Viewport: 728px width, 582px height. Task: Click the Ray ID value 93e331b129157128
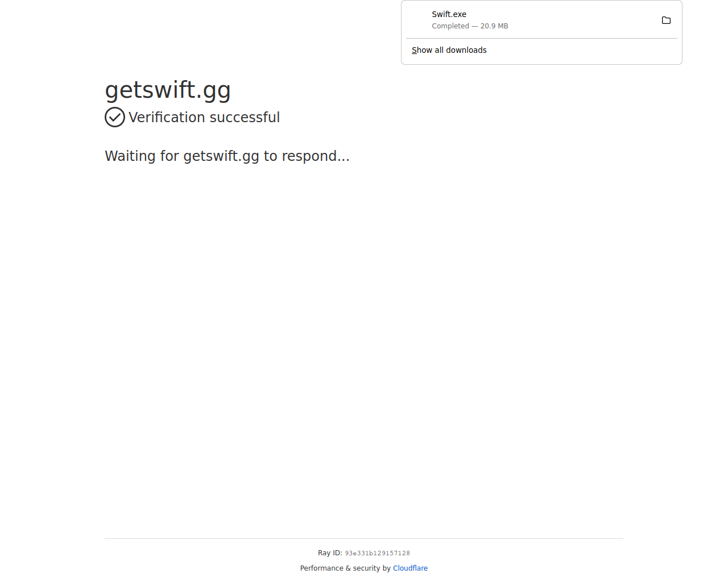tap(377, 553)
